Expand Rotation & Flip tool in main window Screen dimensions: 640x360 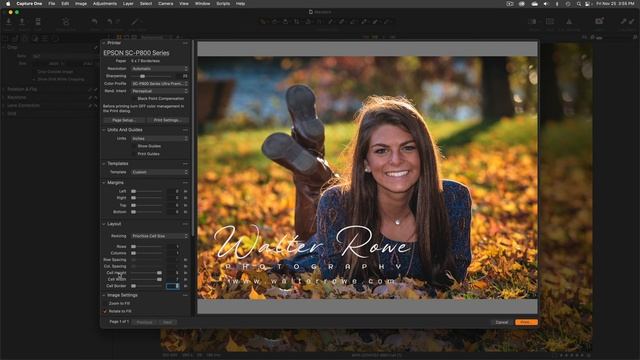(4, 89)
